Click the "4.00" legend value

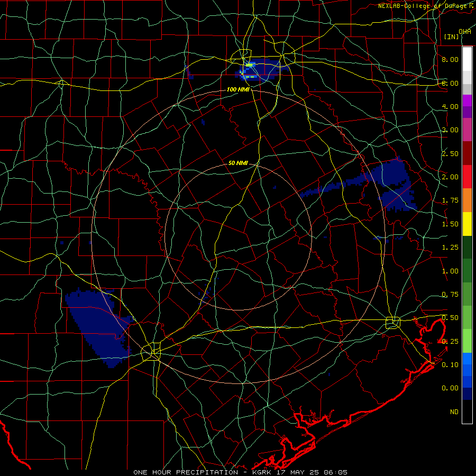pyautogui.click(x=450, y=106)
